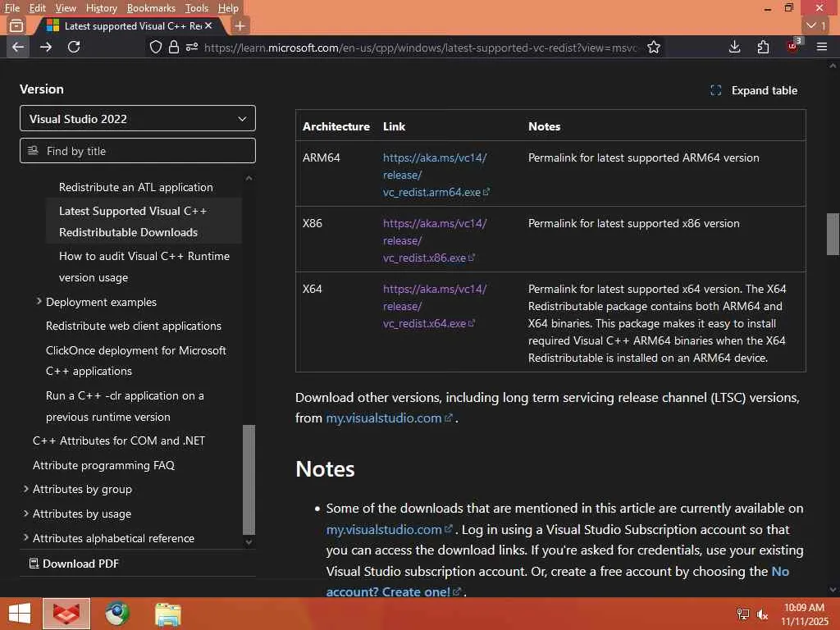Open the tracking protection shield icon
Screen dimensions: 840x630
coord(155,47)
